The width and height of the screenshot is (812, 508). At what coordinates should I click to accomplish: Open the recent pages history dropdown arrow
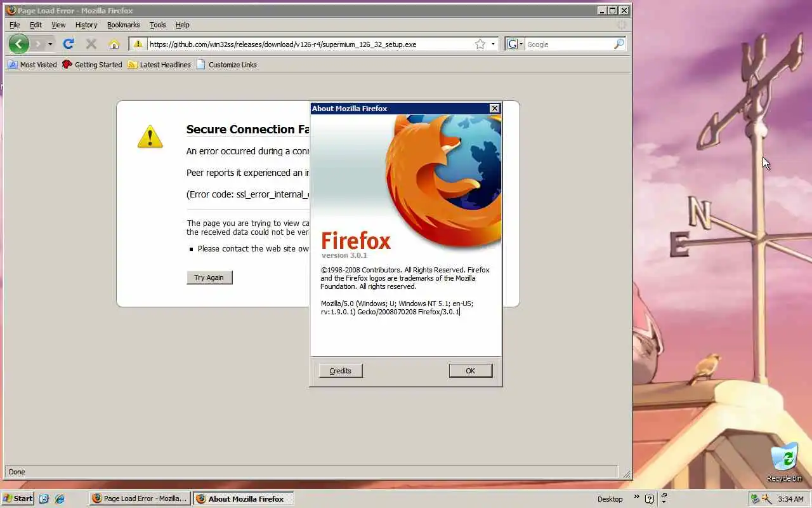click(x=50, y=44)
